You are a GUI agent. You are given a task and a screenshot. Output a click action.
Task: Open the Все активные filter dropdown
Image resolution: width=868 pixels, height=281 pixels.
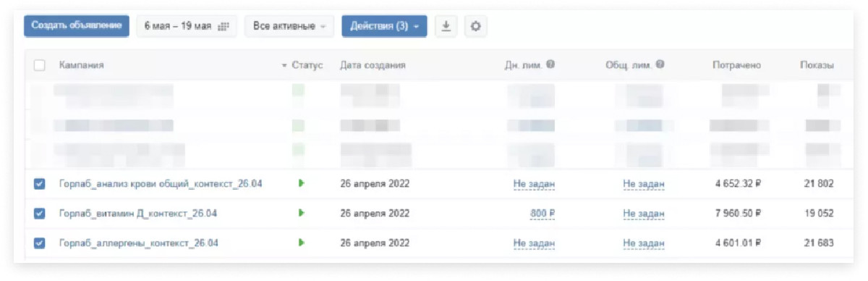(x=289, y=26)
